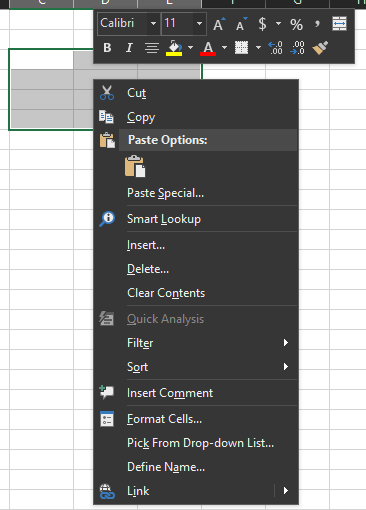Toggle Italic in the mini toolbar
366x510 pixels.
[129, 48]
